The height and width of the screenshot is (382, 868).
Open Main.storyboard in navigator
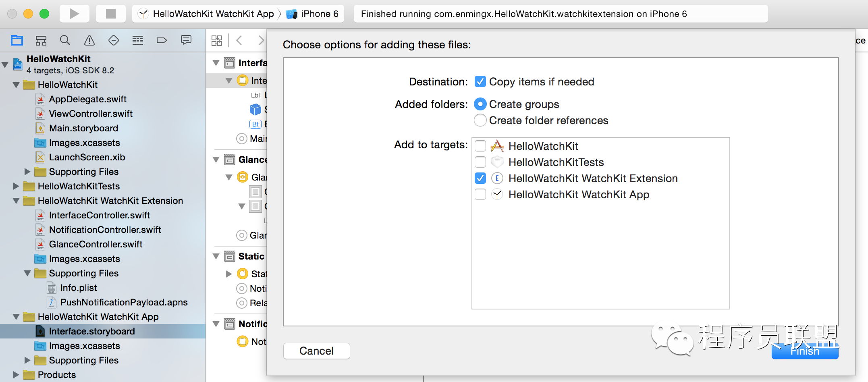click(x=83, y=128)
